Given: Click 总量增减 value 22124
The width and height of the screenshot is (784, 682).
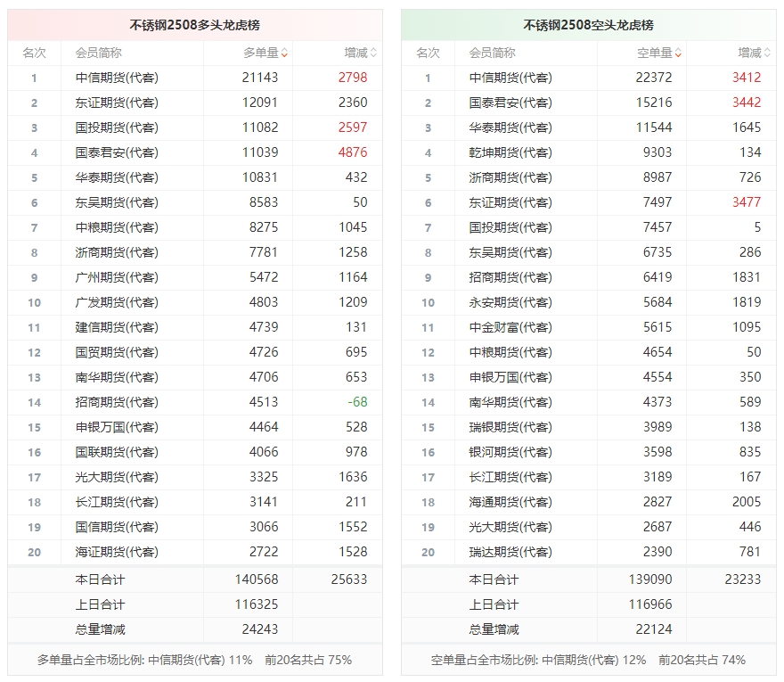Looking at the screenshot, I should (654, 629).
